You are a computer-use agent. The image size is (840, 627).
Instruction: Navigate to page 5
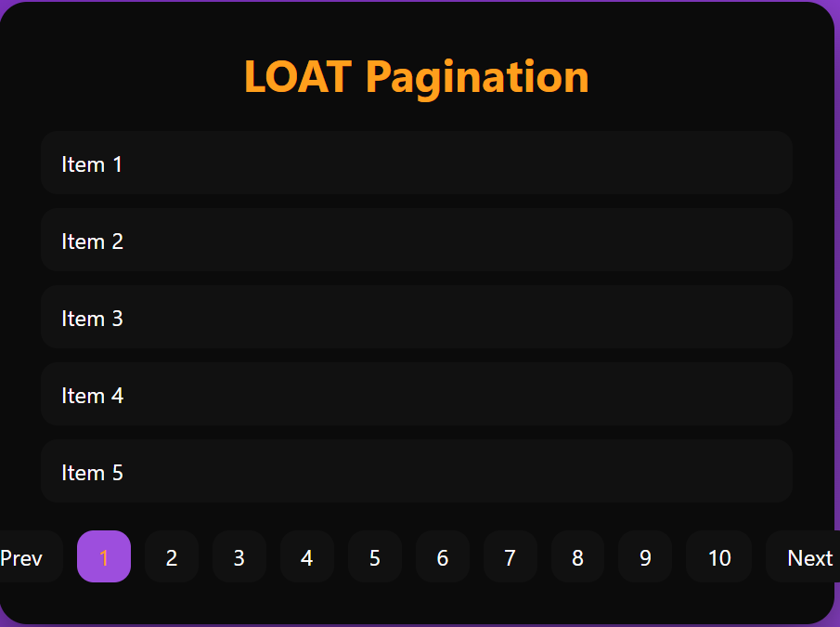[x=375, y=557]
